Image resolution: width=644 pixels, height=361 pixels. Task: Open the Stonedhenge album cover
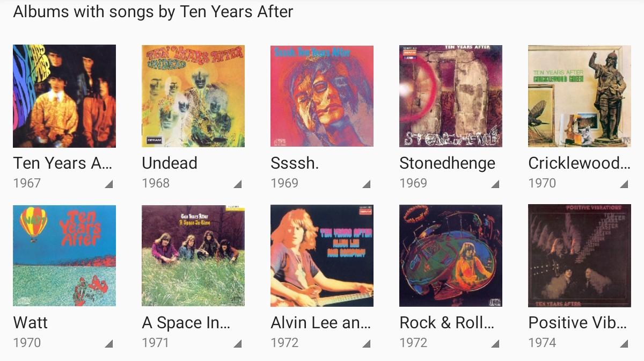[451, 96]
